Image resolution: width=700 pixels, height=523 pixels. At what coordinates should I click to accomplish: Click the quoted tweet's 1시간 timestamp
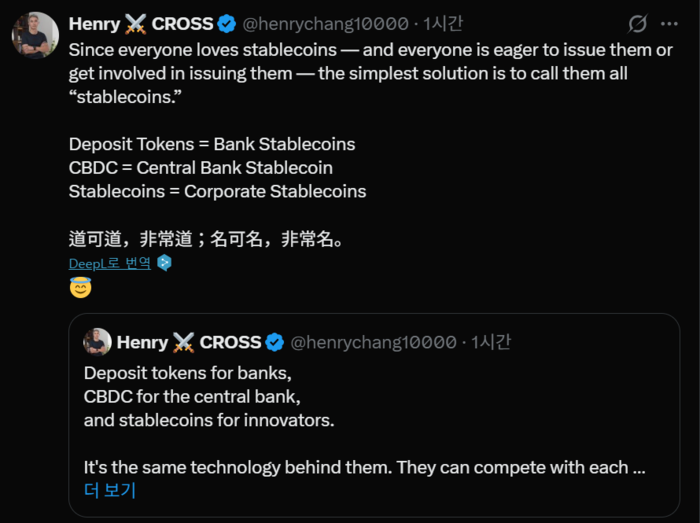coord(491,342)
